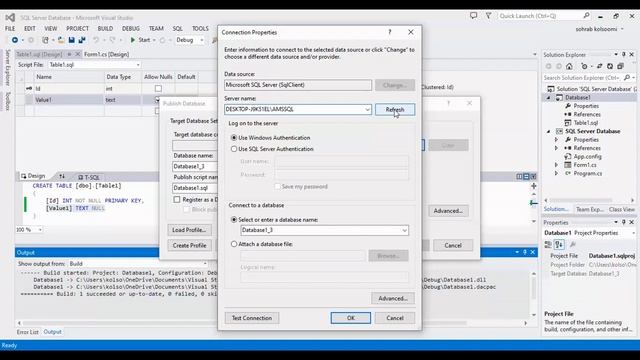This screenshot has width=640, height=360.
Task: Click Cancel in the Publish Database dialog
Action: (453, 246)
